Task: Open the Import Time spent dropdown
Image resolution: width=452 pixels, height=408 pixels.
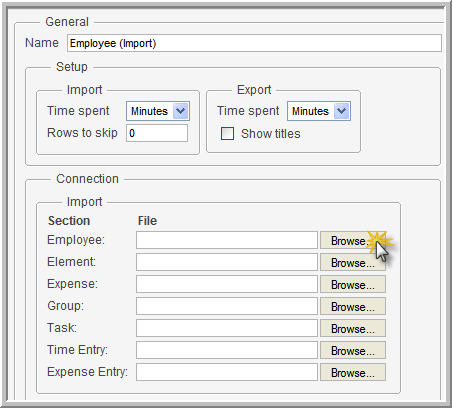Action: tap(158, 111)
